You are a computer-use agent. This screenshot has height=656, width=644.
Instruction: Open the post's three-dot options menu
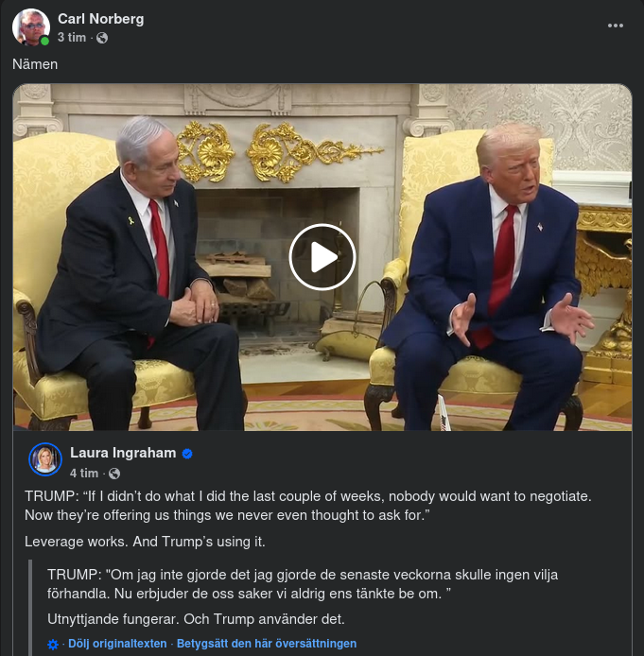coord(615,26)
